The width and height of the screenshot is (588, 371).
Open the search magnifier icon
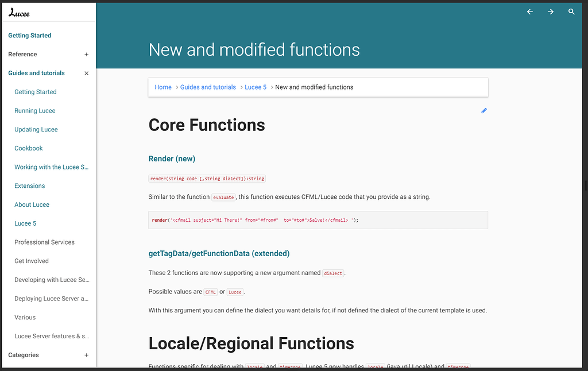(571, 11)
